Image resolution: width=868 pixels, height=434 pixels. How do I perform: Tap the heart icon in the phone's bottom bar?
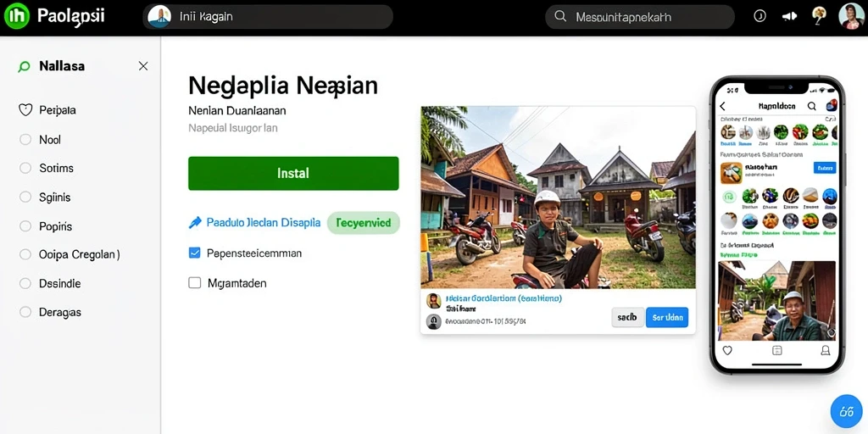727,350
